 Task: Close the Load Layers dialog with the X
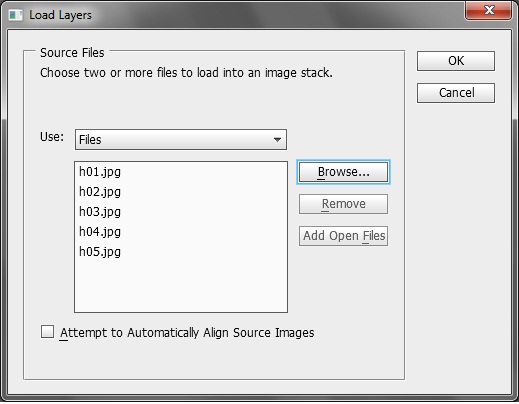click(x=488, y=10)
